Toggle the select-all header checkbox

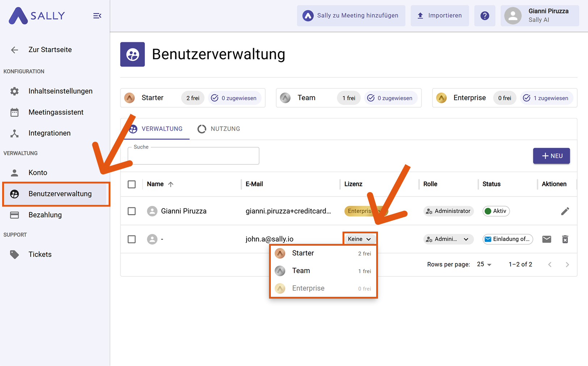(132, 184)
